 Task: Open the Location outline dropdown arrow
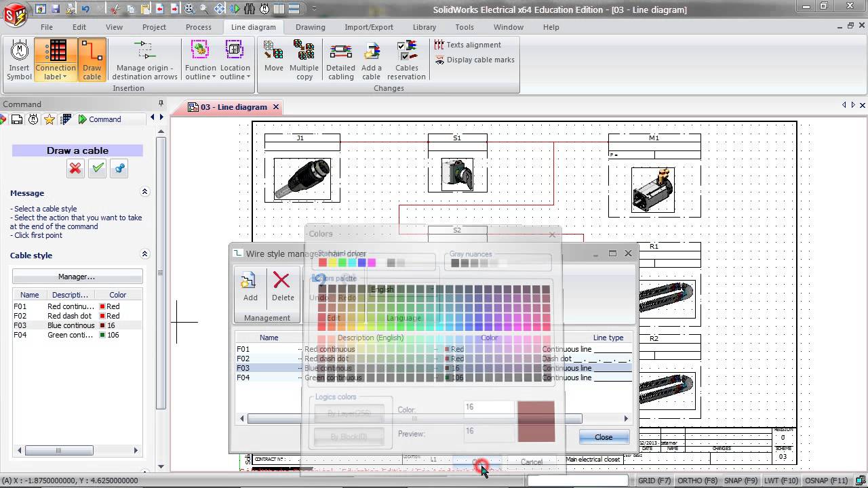(x=248, y=77)
